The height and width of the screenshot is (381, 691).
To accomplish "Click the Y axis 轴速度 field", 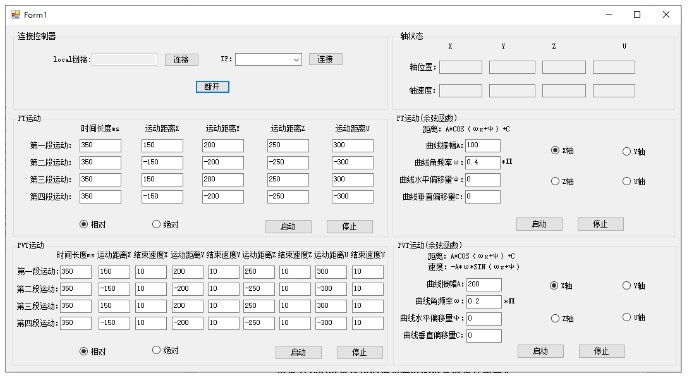I will pos(512,91).
